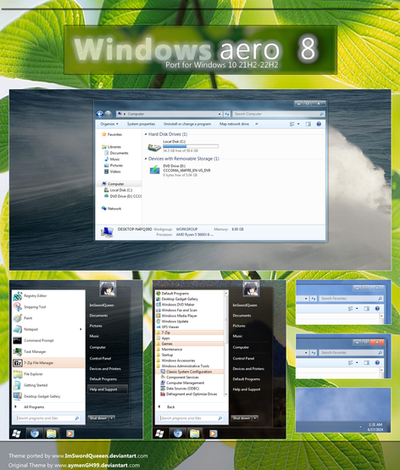Open Paint from the pinned programs list

click(28, 318)
